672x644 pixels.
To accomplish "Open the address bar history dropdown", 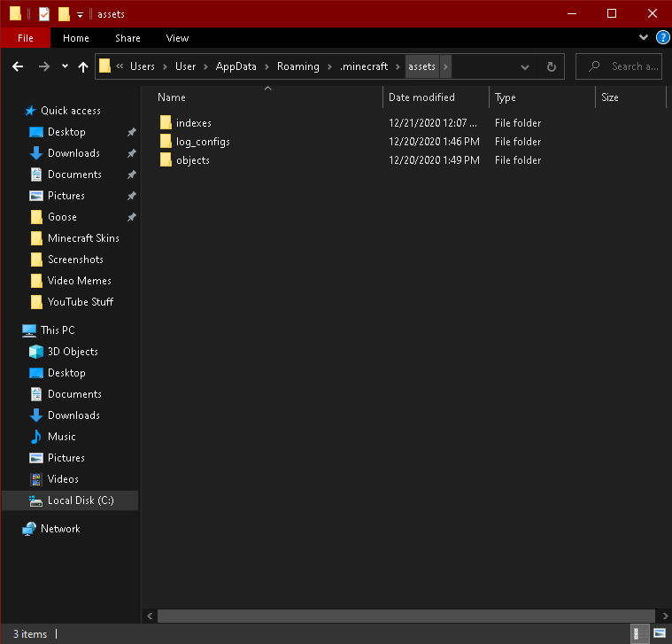I will (x=525, y=66).
